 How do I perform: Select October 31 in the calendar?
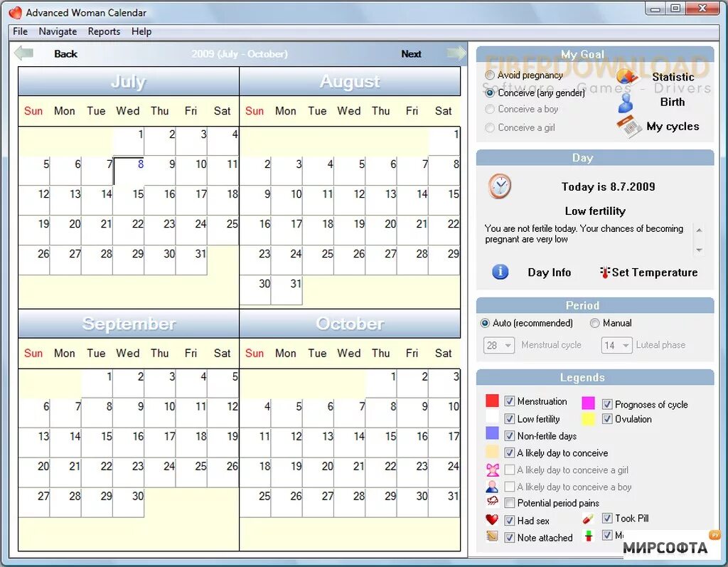coord(444,502)
